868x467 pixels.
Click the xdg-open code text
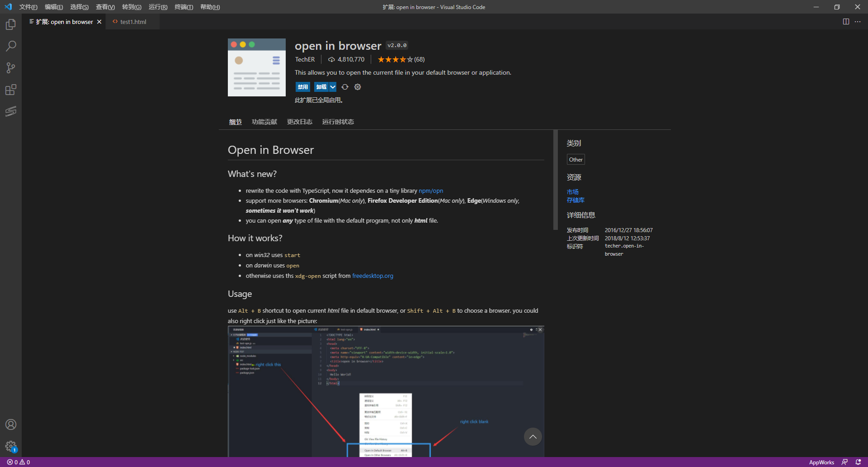[x=308, y=276]
